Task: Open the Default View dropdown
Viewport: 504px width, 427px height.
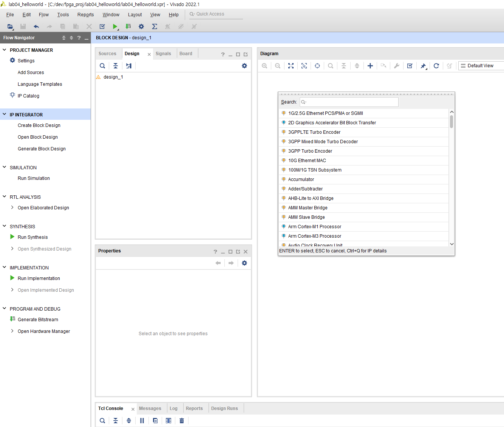Action: click(481, 66)
